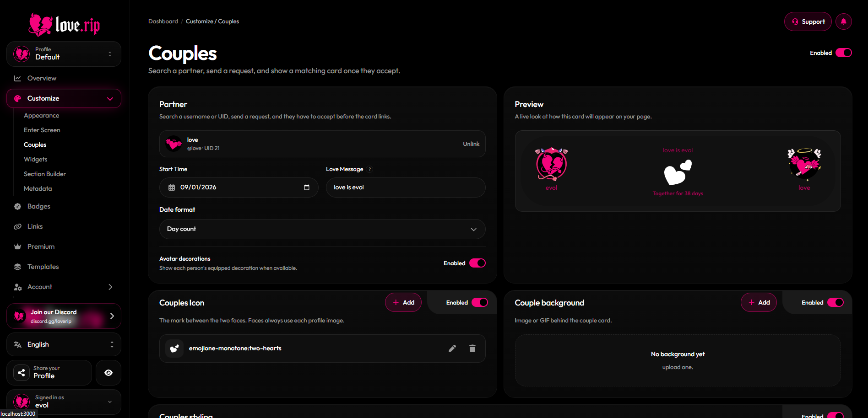
Task: Unlink the partner love
Action: tap(471, 144)
